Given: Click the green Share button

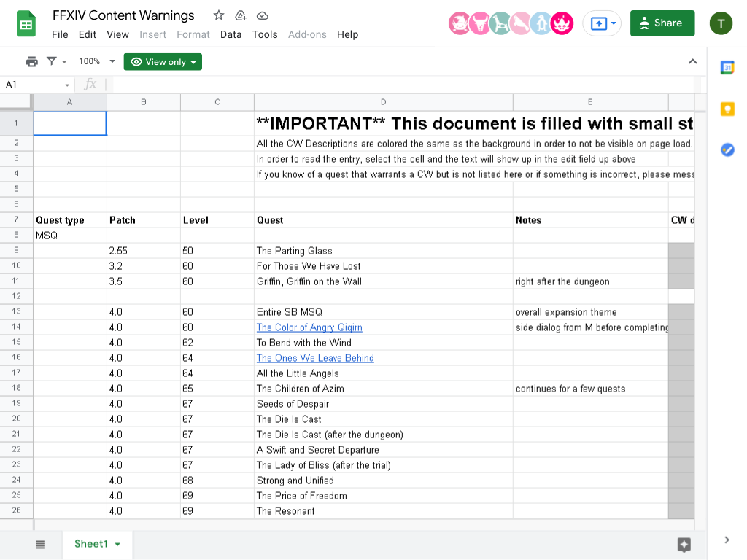Looking at the screenshot, I should click(662, 23).
